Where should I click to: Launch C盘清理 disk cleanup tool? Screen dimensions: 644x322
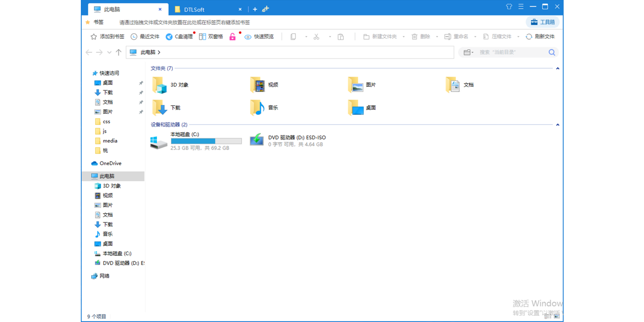click(179, 37)
